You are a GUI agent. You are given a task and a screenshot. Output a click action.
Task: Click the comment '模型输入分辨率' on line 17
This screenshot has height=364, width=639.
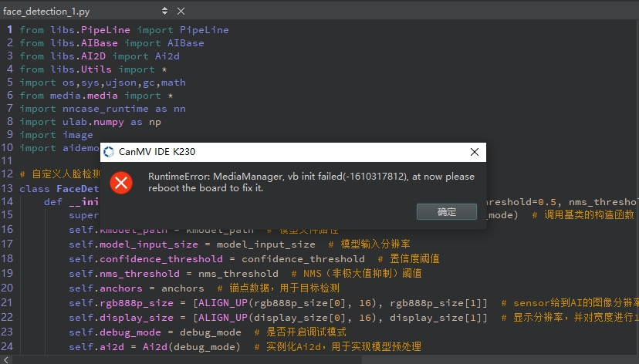pyautogui.click(x=375, y=244)
